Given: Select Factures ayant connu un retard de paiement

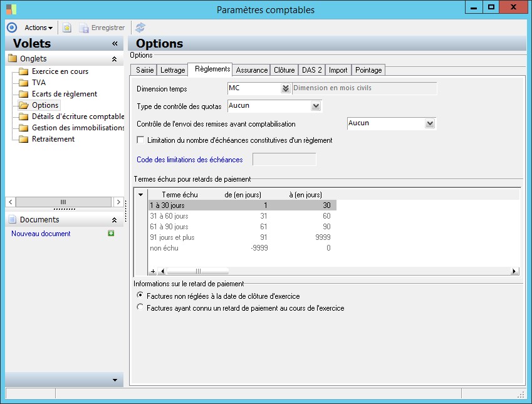Looking at the screenshot, I should [x=140, y=308].
